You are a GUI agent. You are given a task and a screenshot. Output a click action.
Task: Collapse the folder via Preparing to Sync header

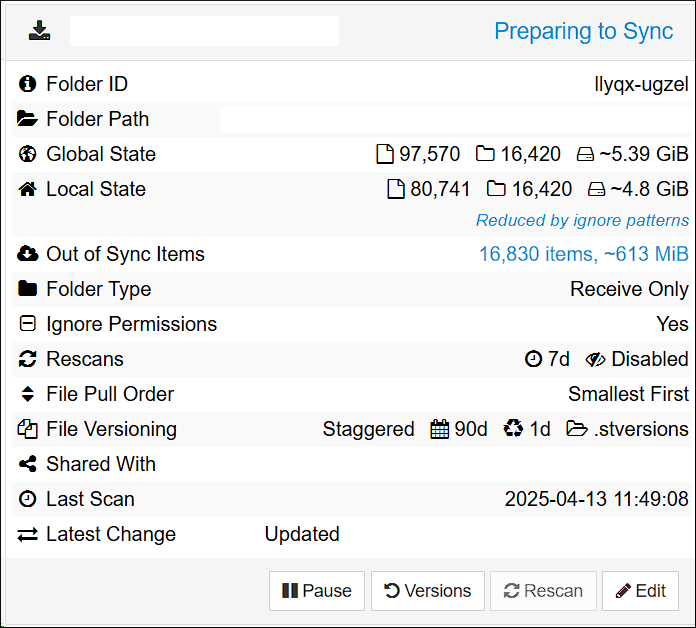point(583,31)
